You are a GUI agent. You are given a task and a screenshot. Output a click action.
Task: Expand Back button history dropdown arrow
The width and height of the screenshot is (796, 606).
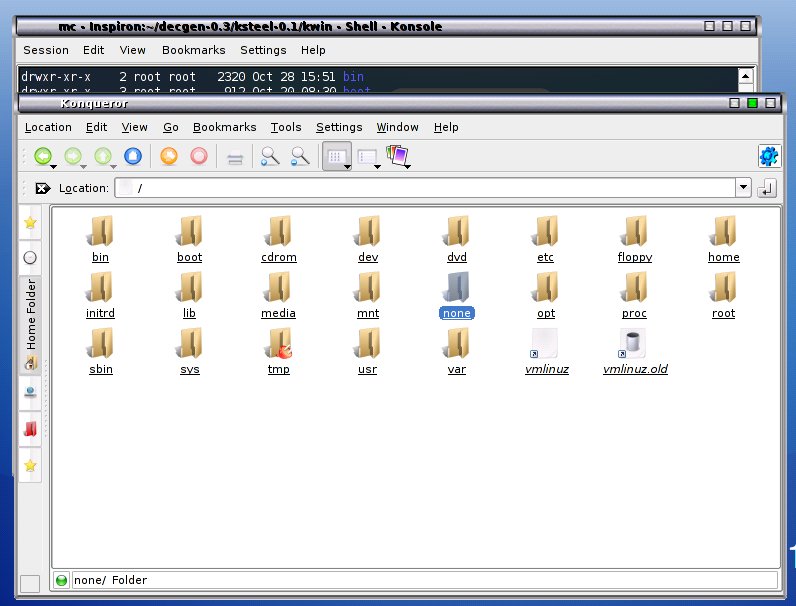tap(53, 166)
